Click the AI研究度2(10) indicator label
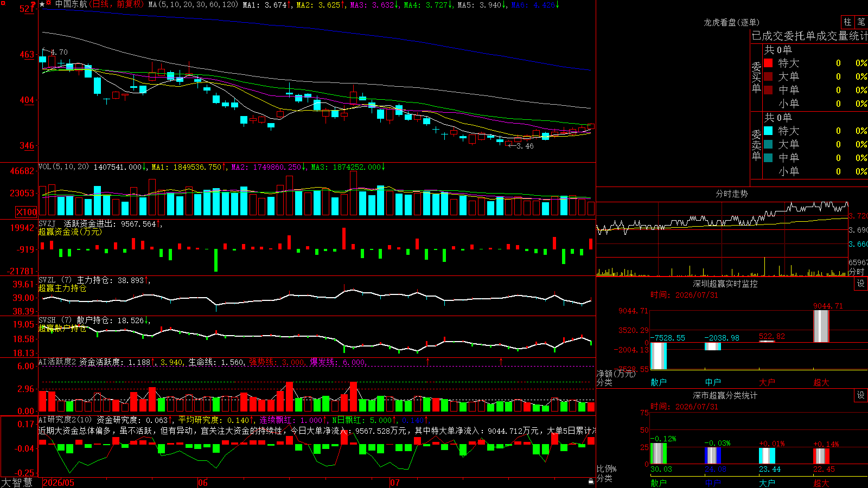 click(x=65, y=420)
